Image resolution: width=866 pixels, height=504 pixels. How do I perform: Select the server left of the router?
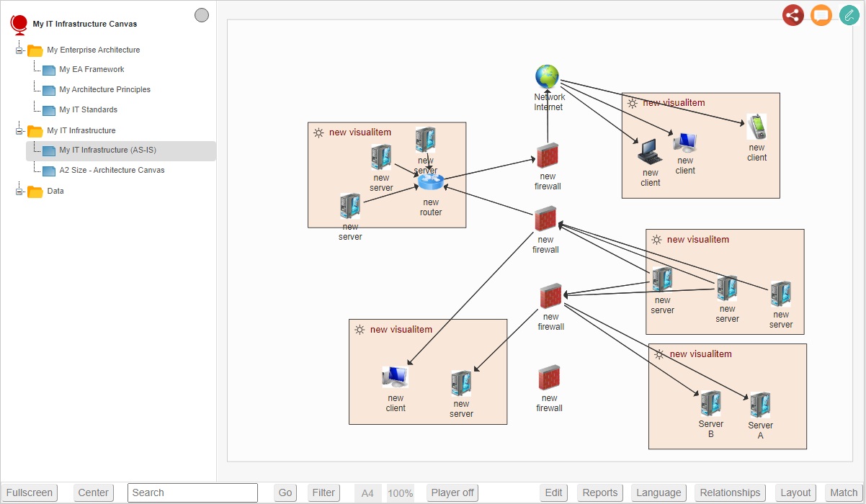(381, 158)
